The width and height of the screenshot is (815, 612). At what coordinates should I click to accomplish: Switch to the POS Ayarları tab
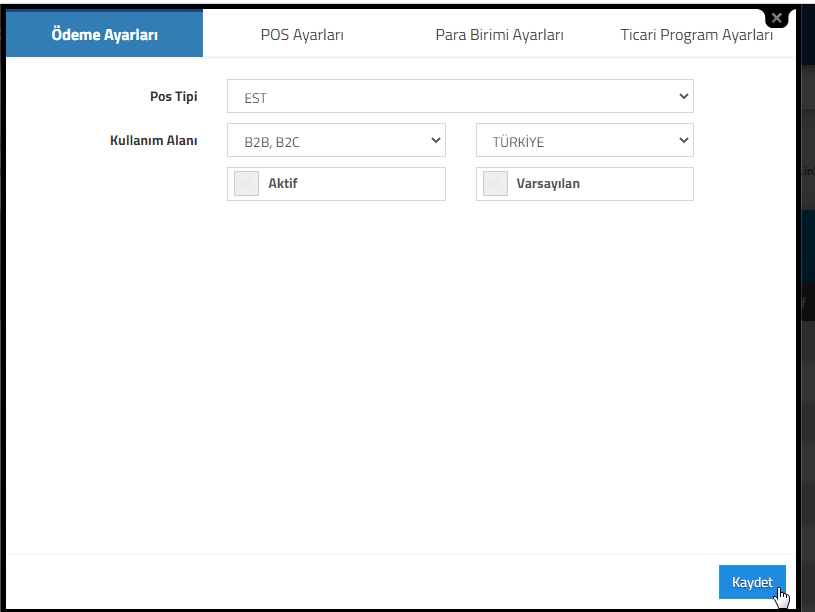[302, 34]
